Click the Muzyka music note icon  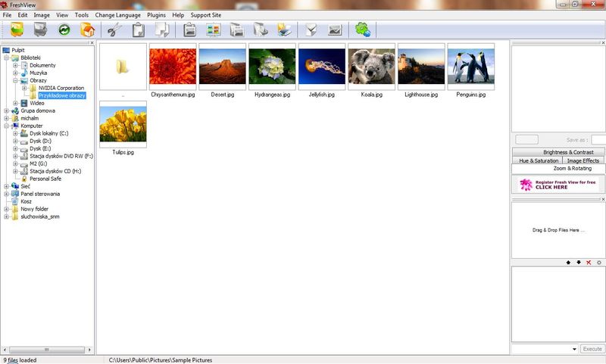(x=24, y=73)
